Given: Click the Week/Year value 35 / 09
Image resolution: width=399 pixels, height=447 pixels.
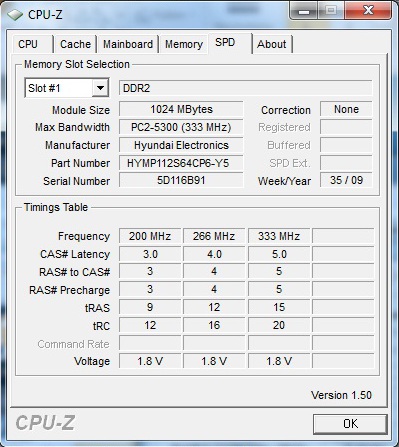Looking at the screenshot, I should point(346,180).
